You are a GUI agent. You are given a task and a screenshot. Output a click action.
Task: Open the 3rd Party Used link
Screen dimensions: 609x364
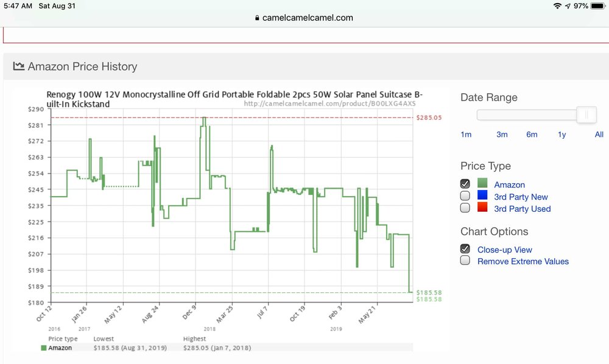pos(522,209)
